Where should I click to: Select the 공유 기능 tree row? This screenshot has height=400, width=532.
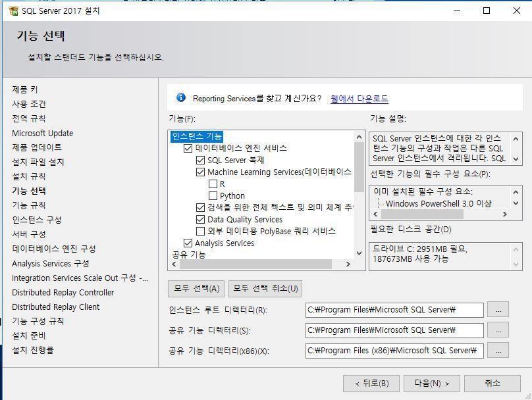point(189,255)
